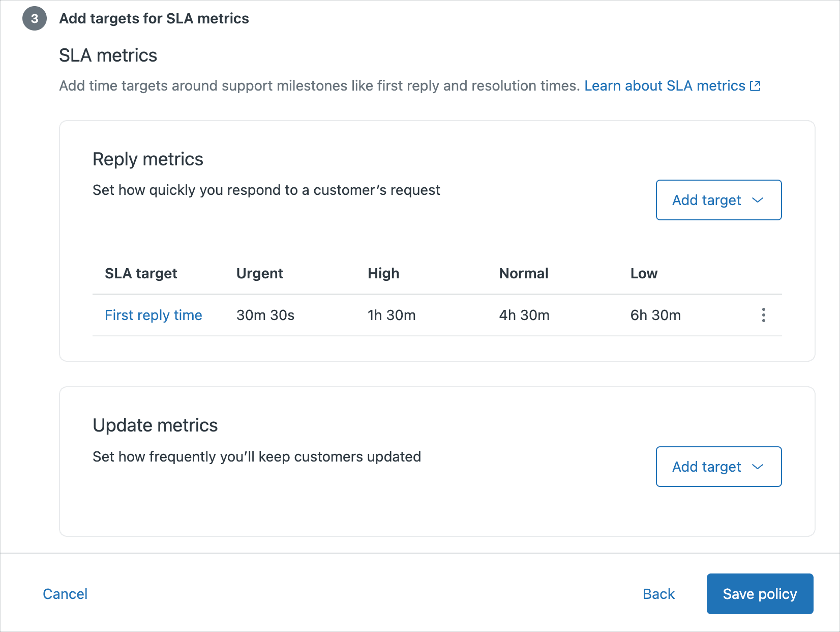
Task: Select the Normal value 4h 30m
Action: (523, 315)
